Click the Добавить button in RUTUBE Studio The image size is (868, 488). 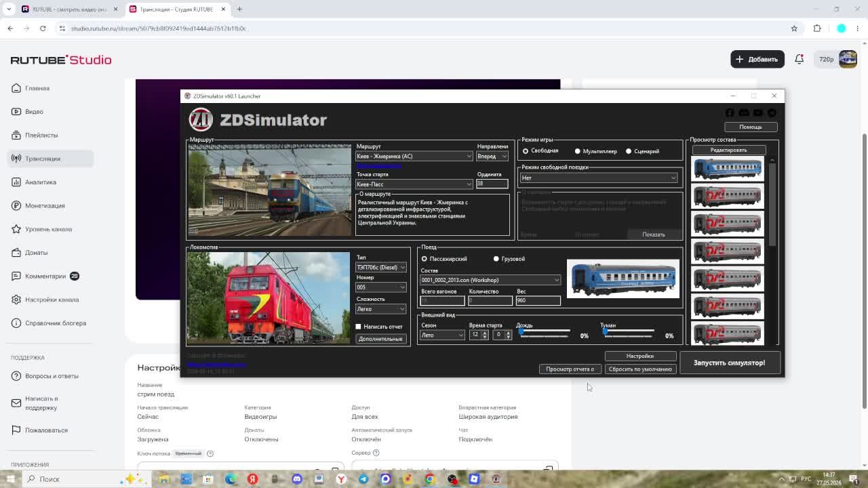pyautogui.click(x=757, y=59)
